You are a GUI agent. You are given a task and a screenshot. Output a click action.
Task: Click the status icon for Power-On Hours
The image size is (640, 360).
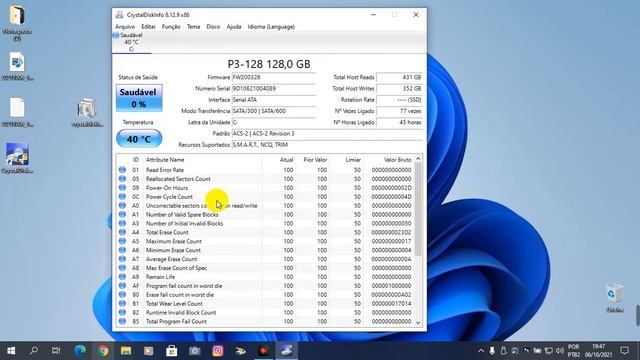click(x=122, y=188)
